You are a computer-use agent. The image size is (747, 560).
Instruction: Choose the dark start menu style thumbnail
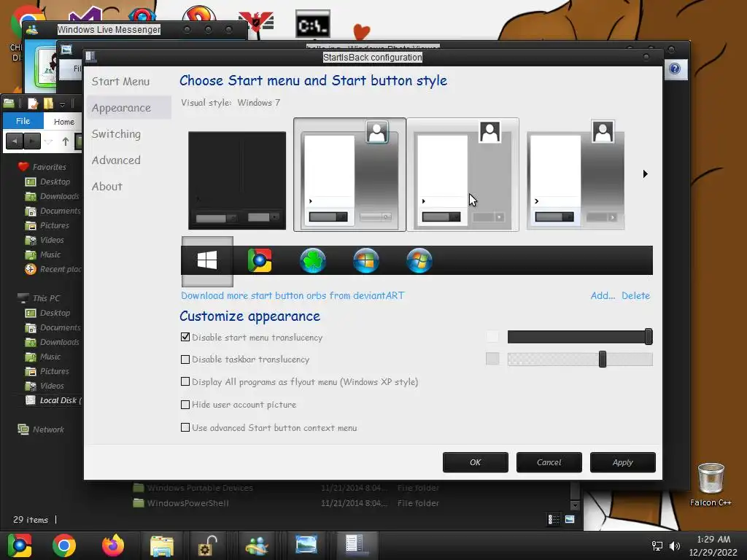pos(237,181)
